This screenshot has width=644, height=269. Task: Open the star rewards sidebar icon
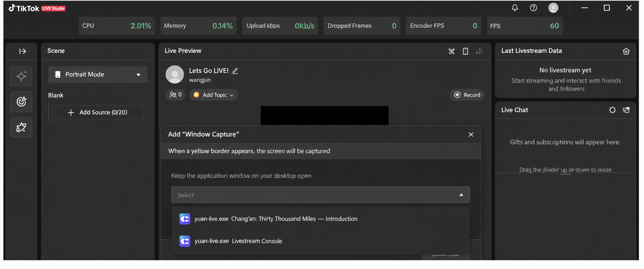pyautogui.click(x=21, y=127)
